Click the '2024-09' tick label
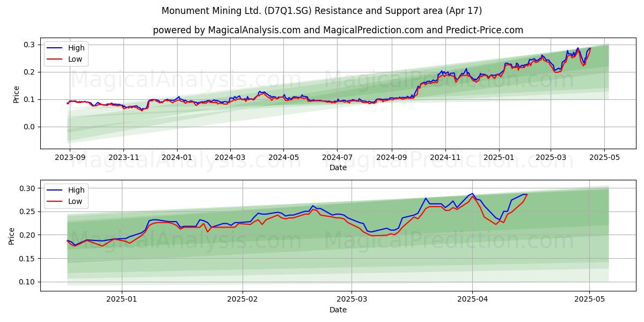This screenshot has width=644, height=322. click(x=391, y=157)
